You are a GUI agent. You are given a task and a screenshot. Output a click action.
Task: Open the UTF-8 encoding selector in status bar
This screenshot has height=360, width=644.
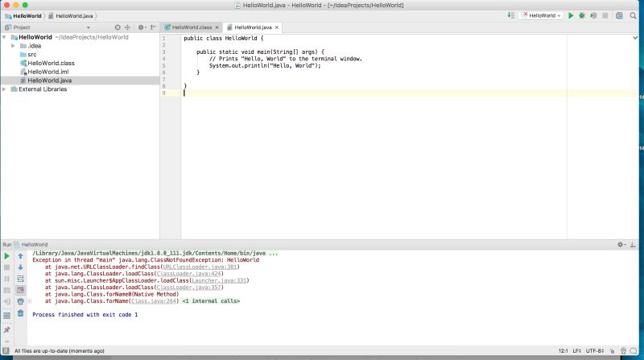point(595,351)
